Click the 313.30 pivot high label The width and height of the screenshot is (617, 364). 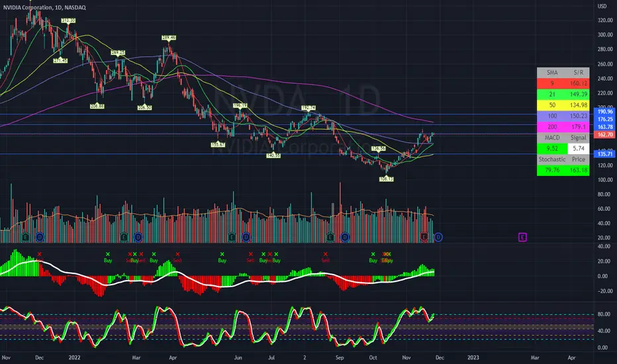(x=68, y=21)
